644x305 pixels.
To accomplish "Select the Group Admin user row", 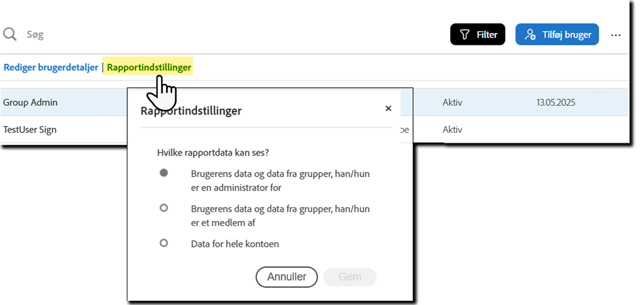I will coord(30,102).
